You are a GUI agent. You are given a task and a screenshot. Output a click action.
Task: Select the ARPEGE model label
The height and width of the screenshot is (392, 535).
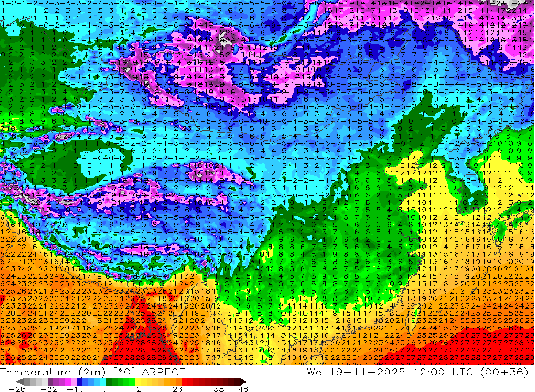164,372
